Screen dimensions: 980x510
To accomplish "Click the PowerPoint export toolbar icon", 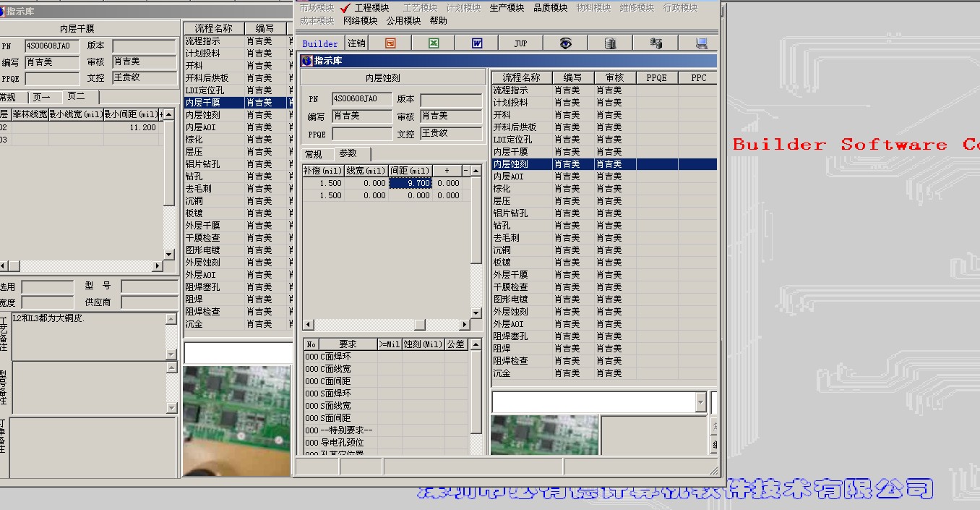I will click(391, 43).
